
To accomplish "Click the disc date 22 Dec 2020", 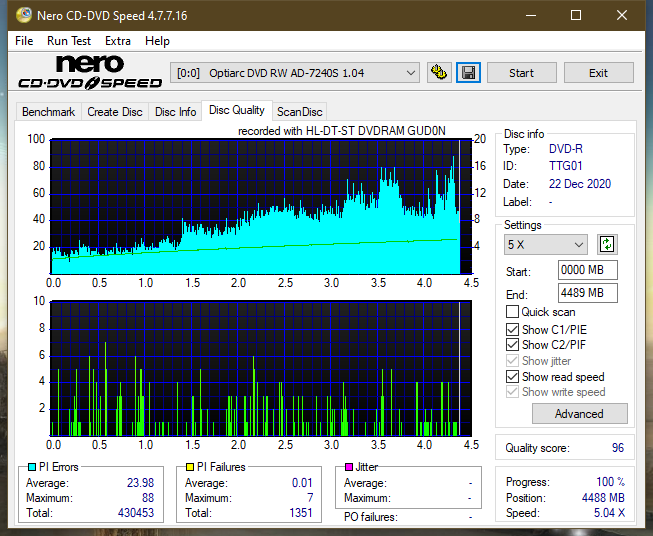I will point(580,184).
